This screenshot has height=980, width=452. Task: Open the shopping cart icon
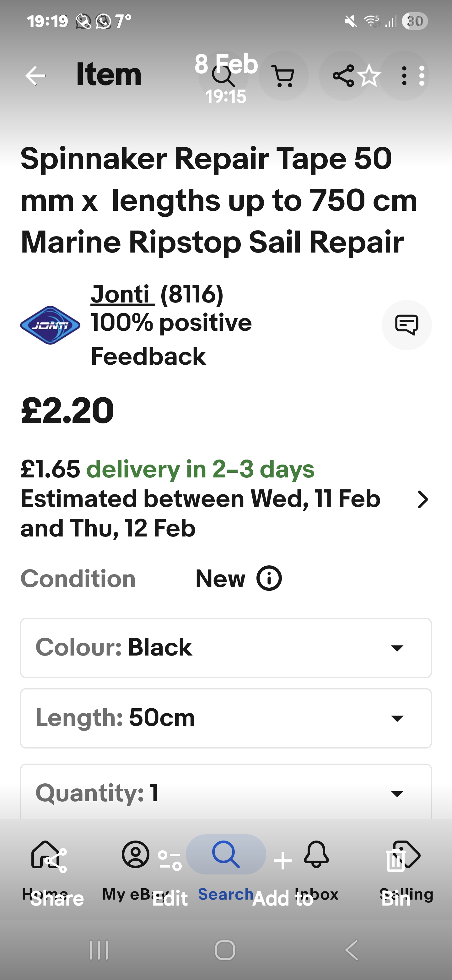click(x=283, y=76)
